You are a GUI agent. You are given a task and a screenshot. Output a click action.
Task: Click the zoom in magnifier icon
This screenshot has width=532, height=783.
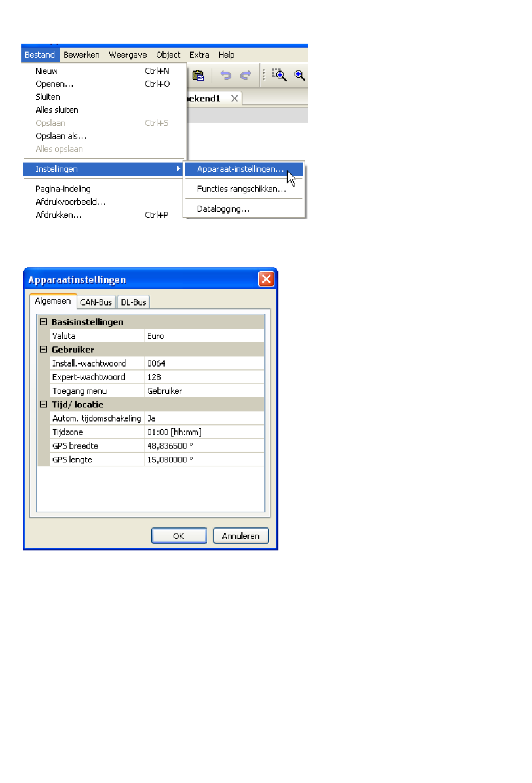point(300,75)
